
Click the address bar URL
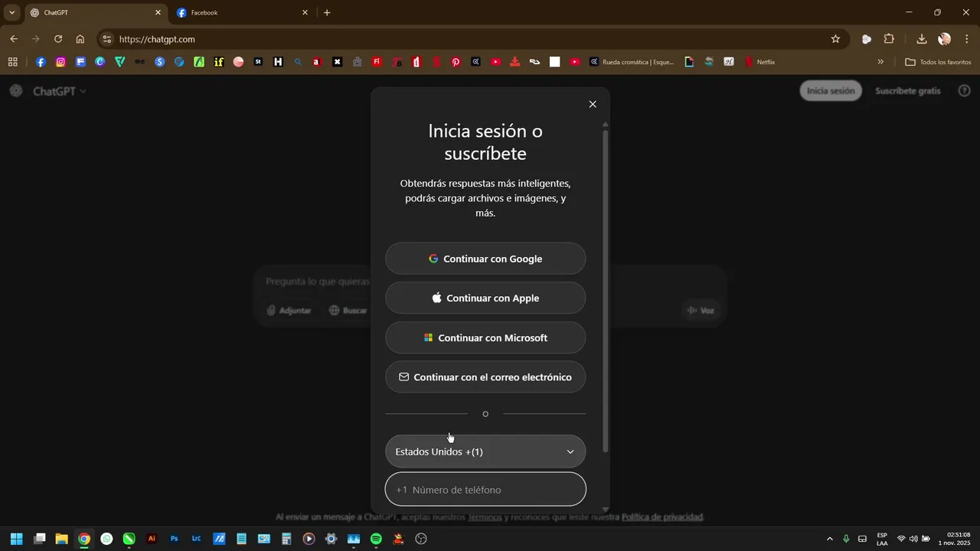pos(157,39)
